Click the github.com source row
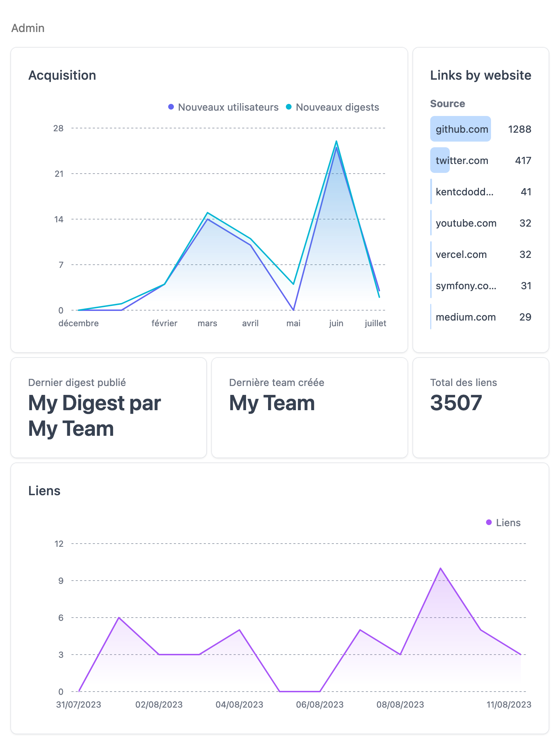 coord(481,129)
